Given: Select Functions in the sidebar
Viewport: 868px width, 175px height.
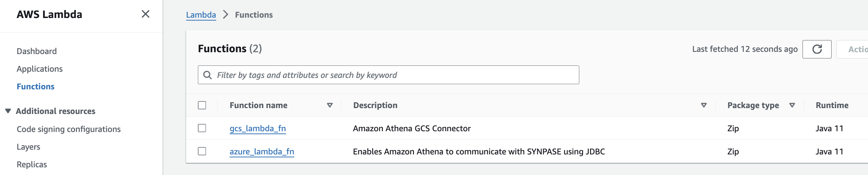Looking at the screenshot, I should click(x=36, y=86).
